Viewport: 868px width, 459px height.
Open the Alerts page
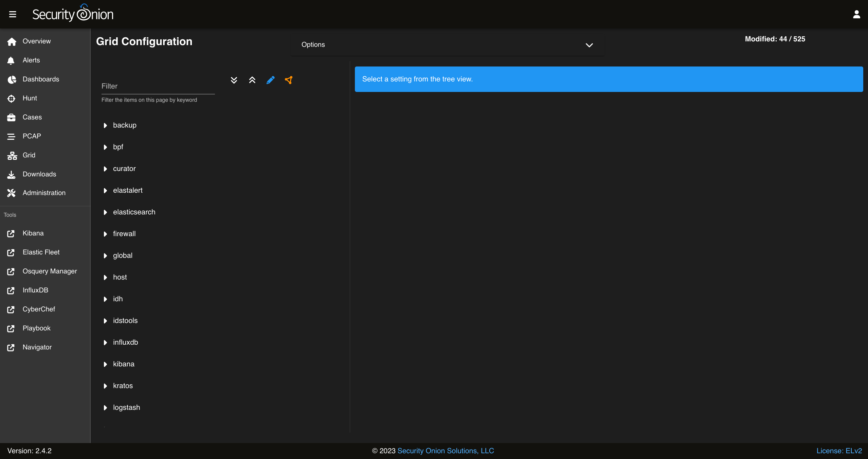(31, 60)
